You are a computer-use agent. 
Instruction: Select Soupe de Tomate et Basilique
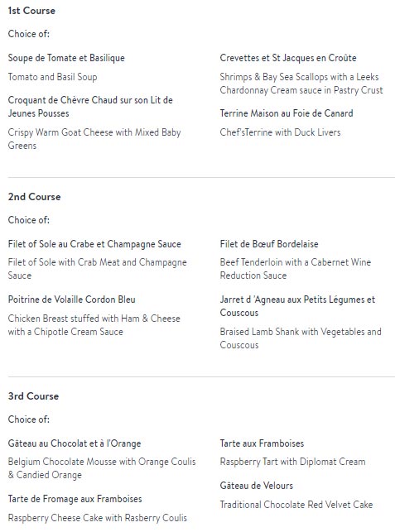[66, 58]
